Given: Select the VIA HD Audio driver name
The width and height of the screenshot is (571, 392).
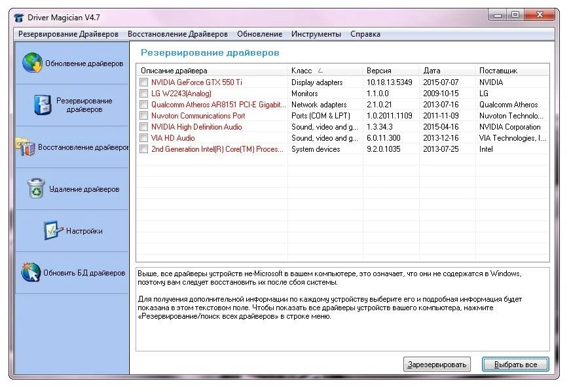Looking at the screenshot, I should [x=173, y=138].
